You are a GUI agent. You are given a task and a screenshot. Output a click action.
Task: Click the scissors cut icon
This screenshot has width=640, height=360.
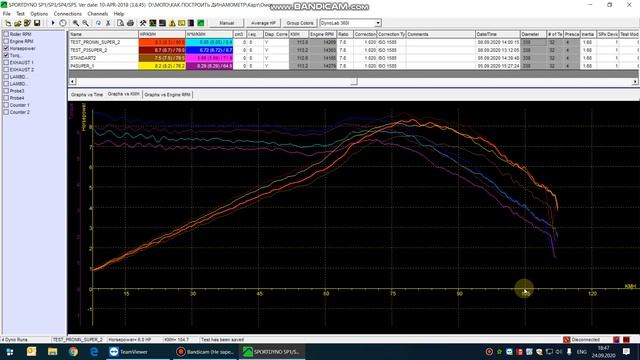click(x=108, y=23)
